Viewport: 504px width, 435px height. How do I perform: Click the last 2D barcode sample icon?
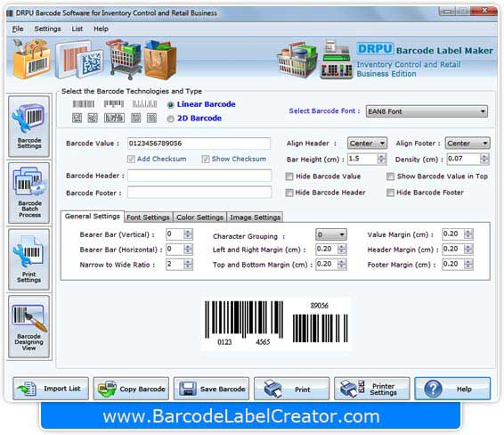(x=151, y=118)
